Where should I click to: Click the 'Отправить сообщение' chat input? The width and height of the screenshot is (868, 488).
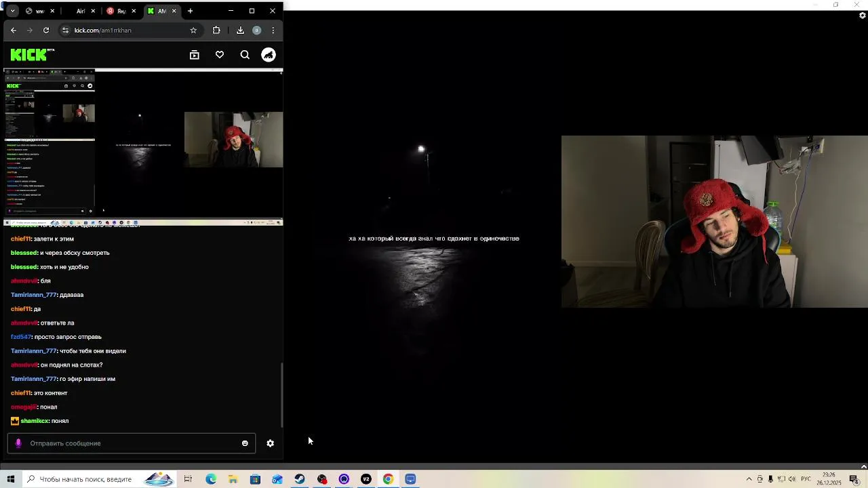(x=132, y=443)
